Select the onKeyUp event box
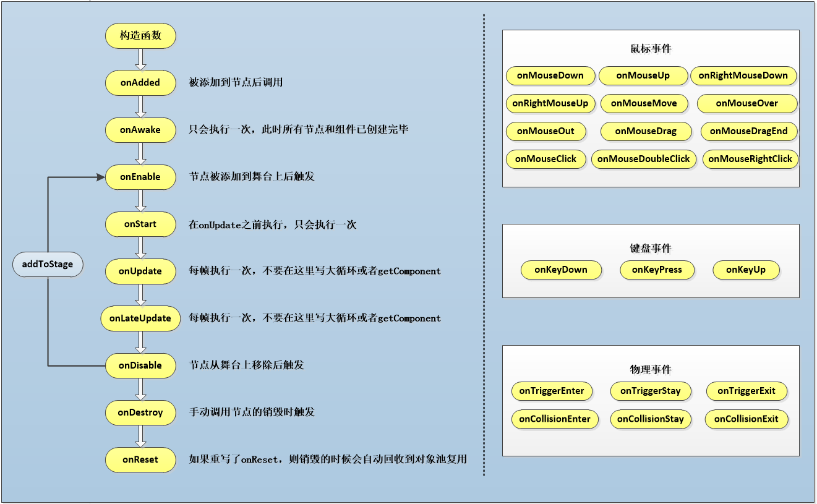817x504 pixels. 746,270
